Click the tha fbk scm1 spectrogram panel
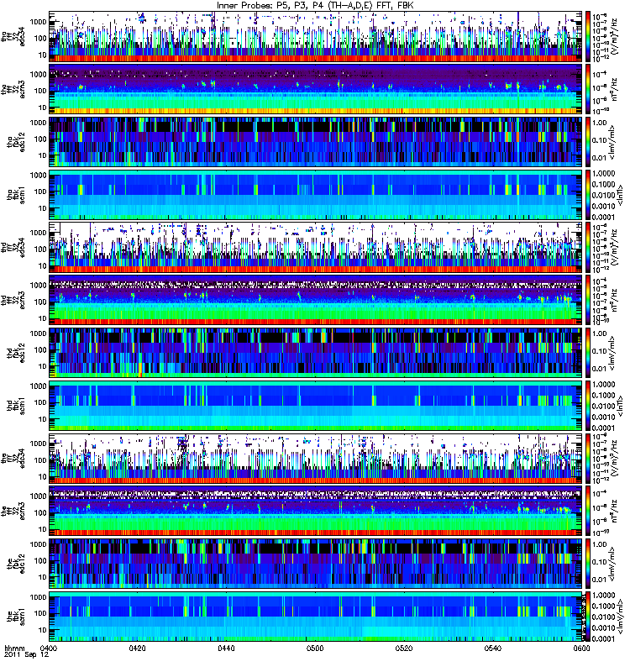 click(x=316, y=195)
